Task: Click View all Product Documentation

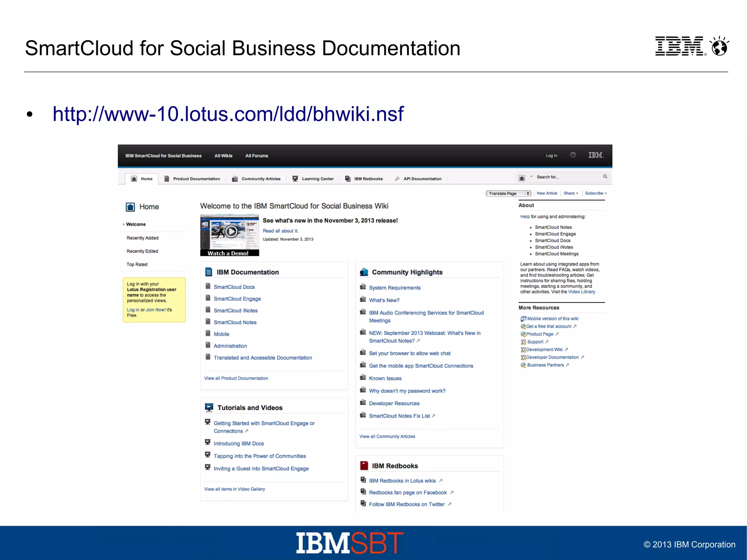Action: pos(236,378)
